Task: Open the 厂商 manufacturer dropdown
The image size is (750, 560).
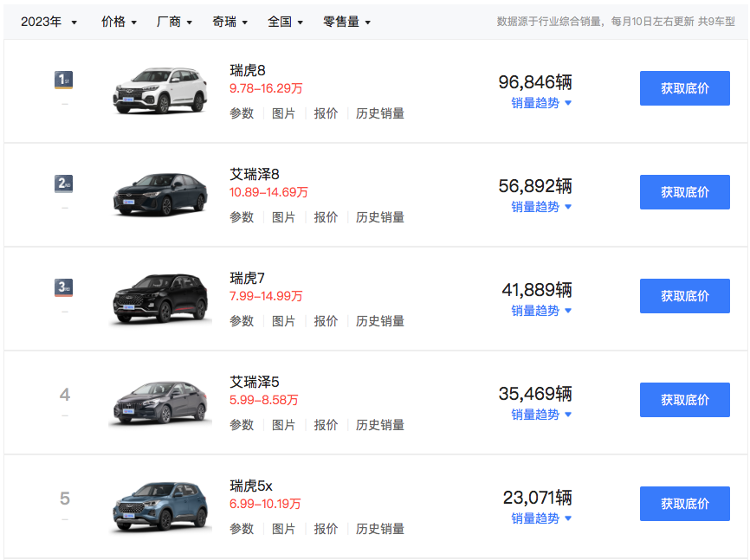Action: click(x=174, y=22)
